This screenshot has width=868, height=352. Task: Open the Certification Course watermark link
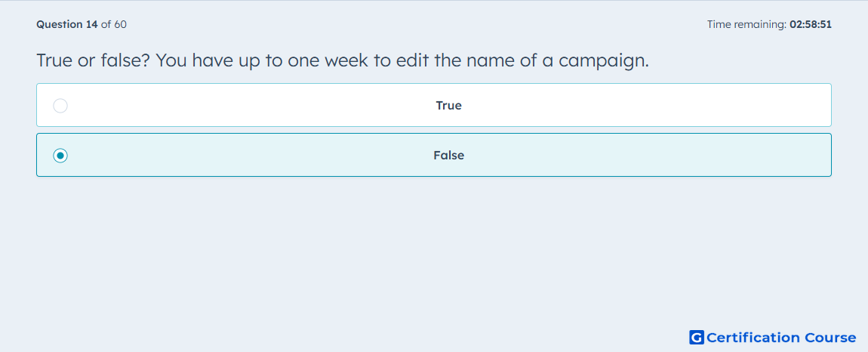point(773,338)
